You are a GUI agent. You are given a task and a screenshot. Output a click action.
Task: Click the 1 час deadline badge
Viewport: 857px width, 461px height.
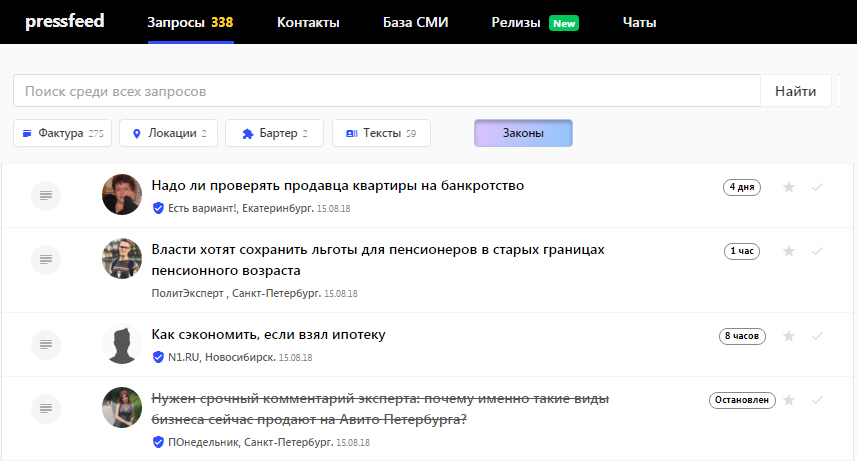[x=742, y=251]
